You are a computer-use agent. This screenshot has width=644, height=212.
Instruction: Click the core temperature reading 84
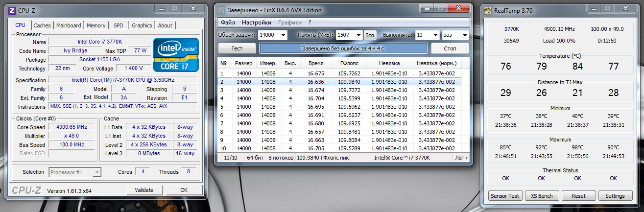coord(577,67)
